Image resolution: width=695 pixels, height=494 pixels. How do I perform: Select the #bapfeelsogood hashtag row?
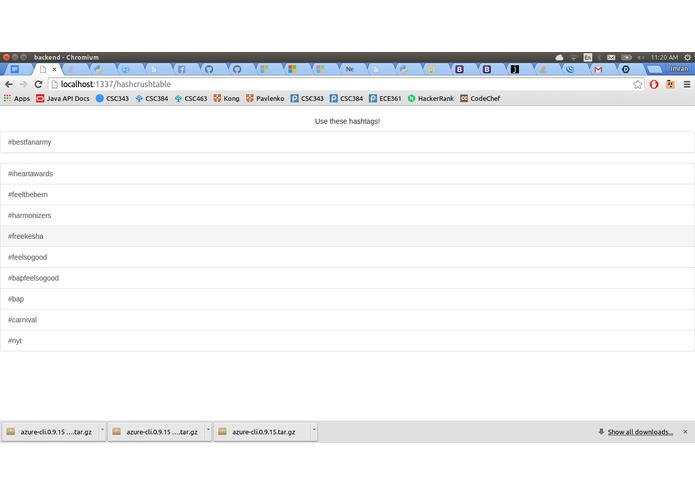pos(348,278)
